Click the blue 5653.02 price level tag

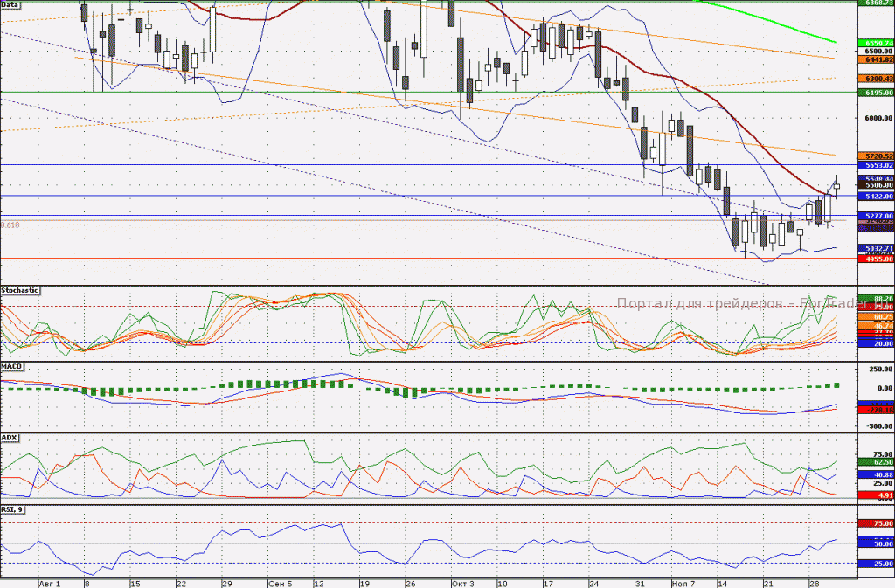pos(876,165)
